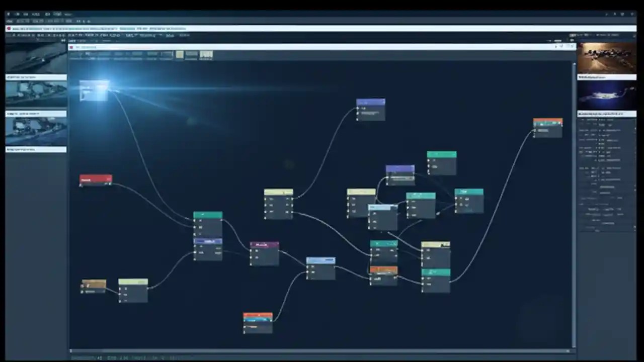The width and height of the screenshot is (644, 362).
Task: Click the spaceship render thumbnail in the right panel
Action: (x=606, y=96)
